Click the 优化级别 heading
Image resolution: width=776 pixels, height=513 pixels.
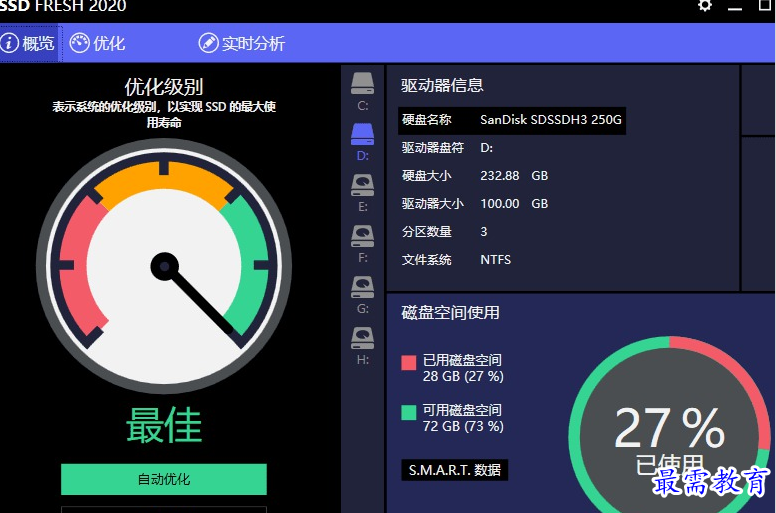tap(164, 87)
